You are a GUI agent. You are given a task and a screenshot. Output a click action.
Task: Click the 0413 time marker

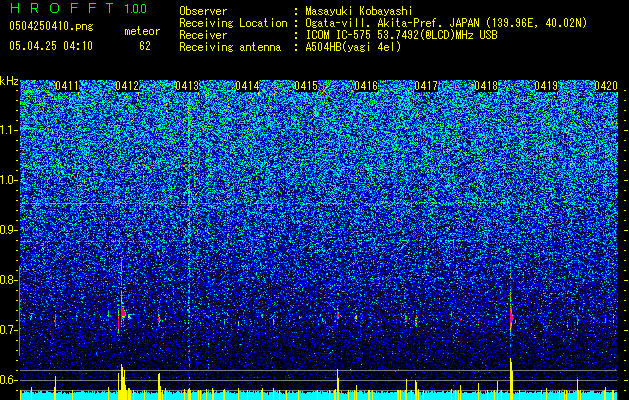187,86
